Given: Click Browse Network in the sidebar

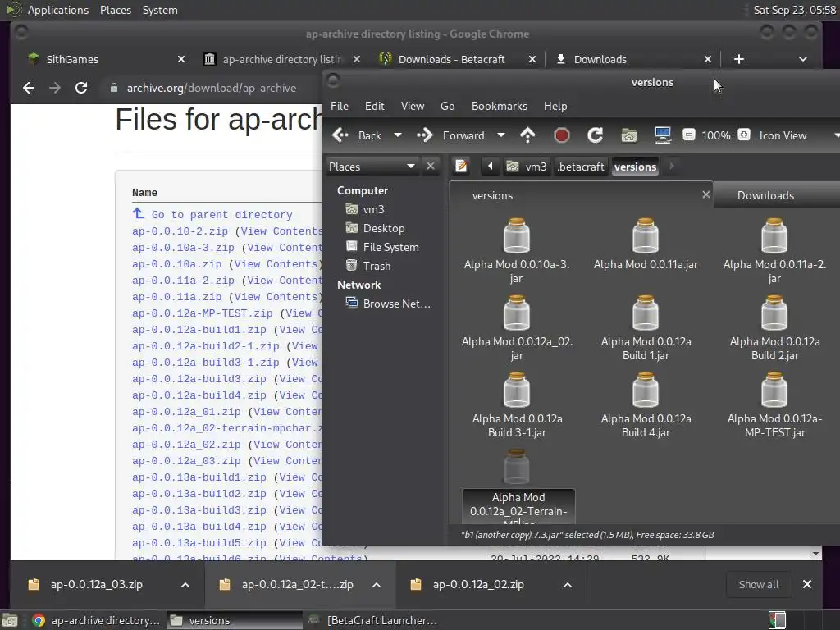Looking at the screenshot, I should 388,304.
